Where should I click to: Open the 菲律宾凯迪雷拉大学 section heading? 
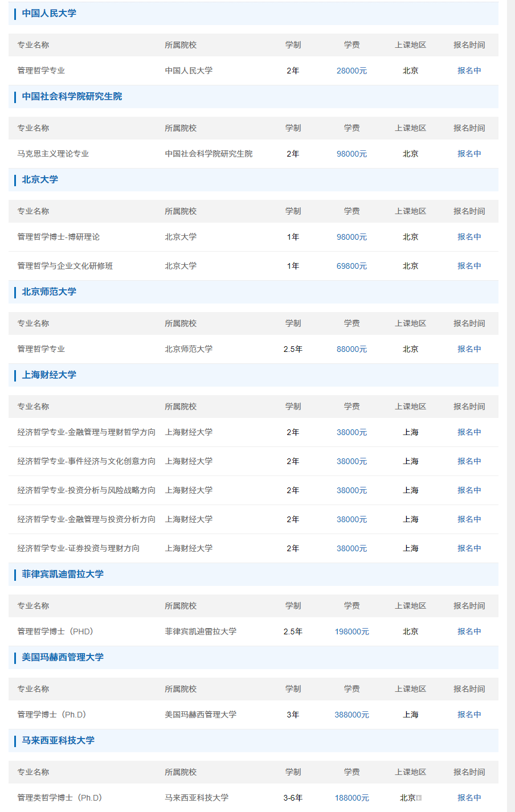(x=63, y=574)
